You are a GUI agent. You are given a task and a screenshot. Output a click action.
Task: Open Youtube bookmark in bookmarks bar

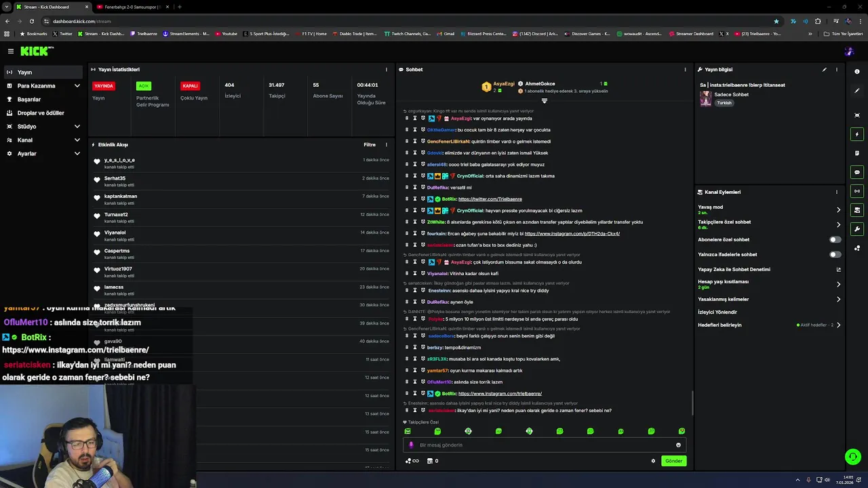click(226, 33)
